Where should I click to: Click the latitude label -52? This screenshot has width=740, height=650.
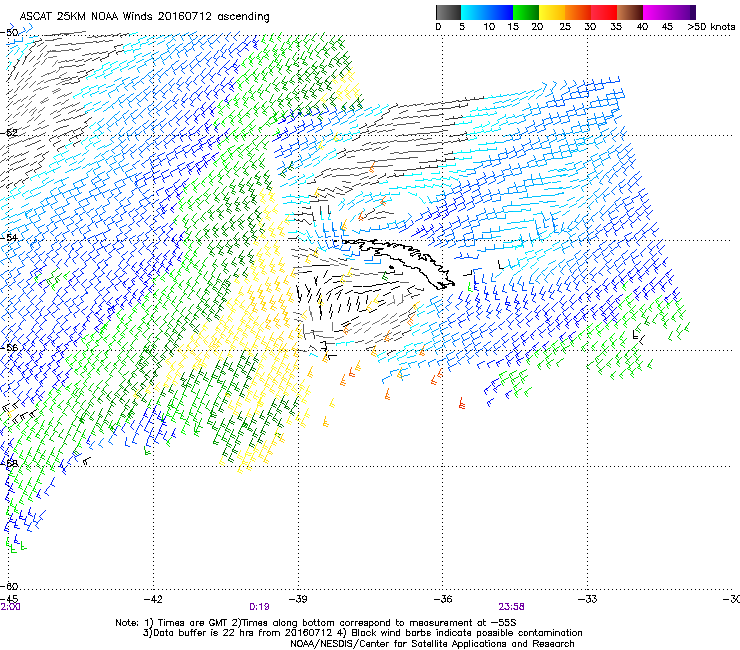pyautogui.click(x=9, y=133)
